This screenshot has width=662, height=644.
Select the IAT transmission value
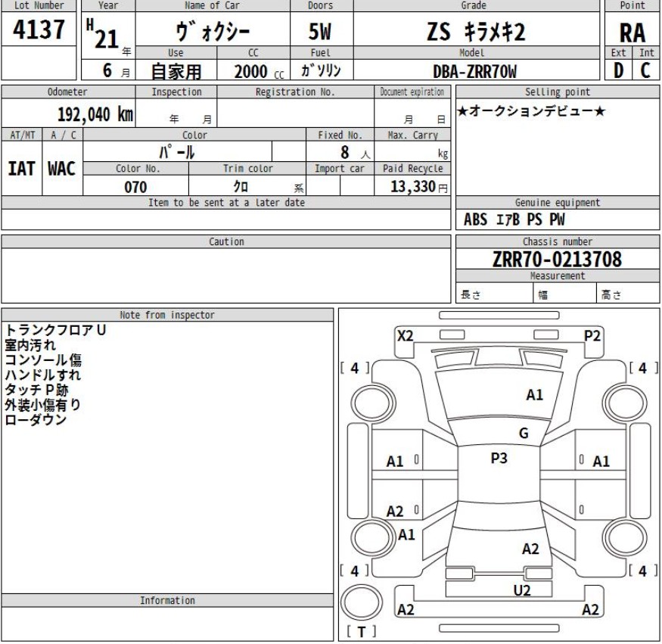click(24, 169)
